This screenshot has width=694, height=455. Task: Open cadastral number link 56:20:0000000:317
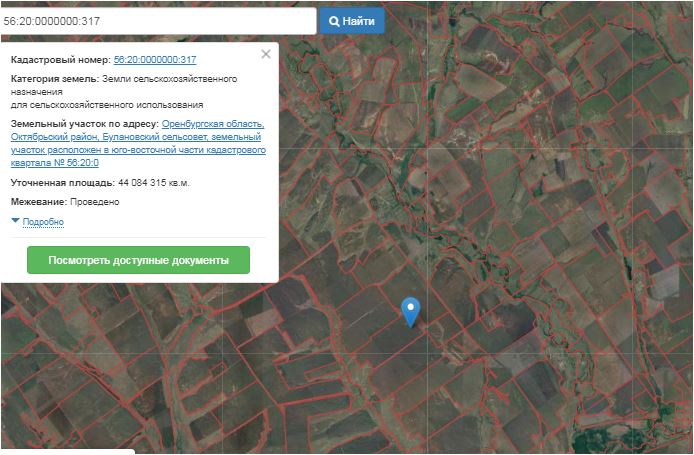[x=155, y=60]
